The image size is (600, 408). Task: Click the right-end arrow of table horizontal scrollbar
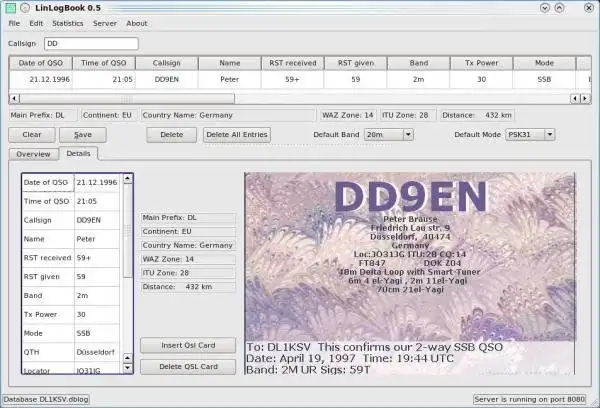(x=585, y=99)
